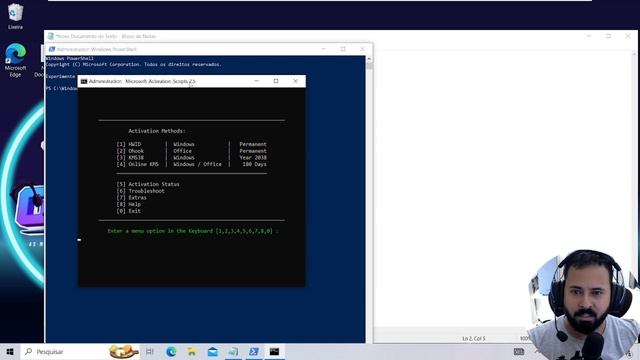Viewport: 640px width, 360px height.
Task: Click the Activation Scripts window title icon
Action: [x=84, y=81]
